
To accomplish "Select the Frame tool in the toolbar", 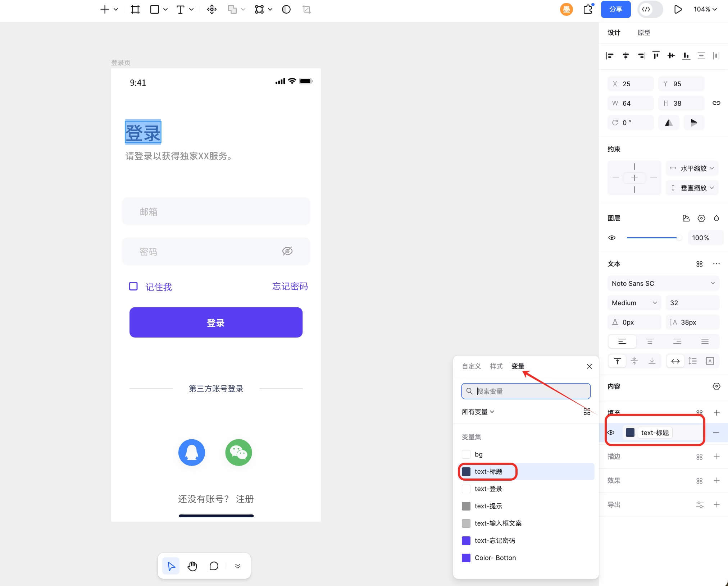I will [x=135, y=9].
